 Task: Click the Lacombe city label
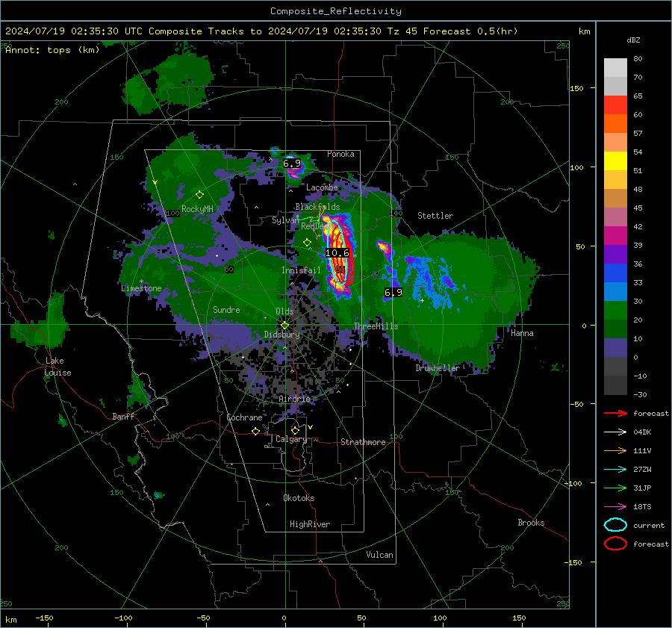pos(322,187)
